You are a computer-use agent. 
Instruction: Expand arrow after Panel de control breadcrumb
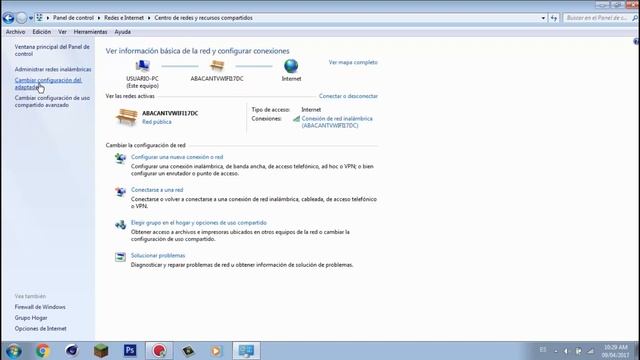[98, 18]
